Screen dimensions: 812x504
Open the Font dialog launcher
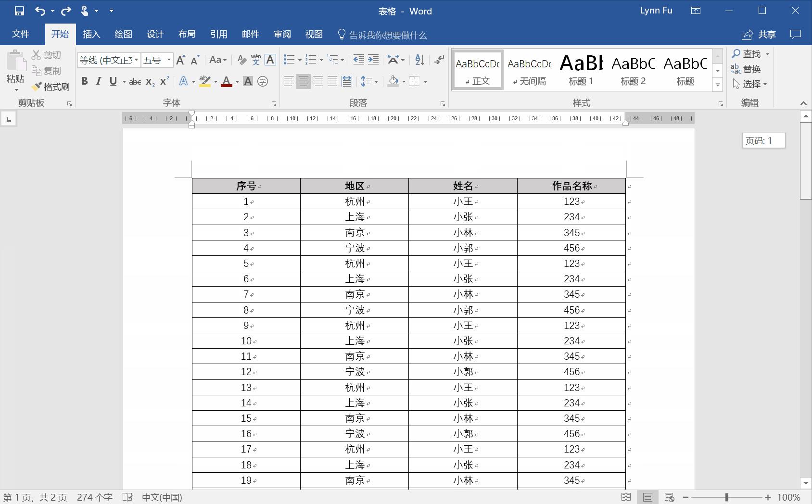click(x=274, y=103)
